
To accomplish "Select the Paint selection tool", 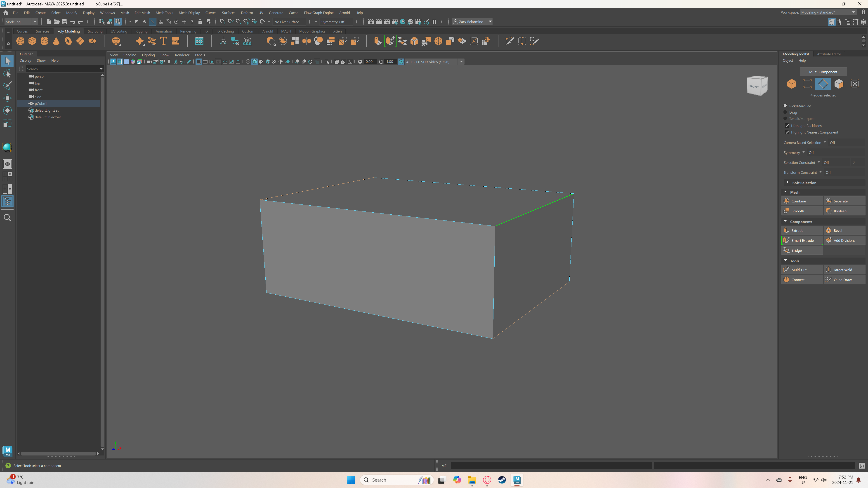I will [7, 86].
